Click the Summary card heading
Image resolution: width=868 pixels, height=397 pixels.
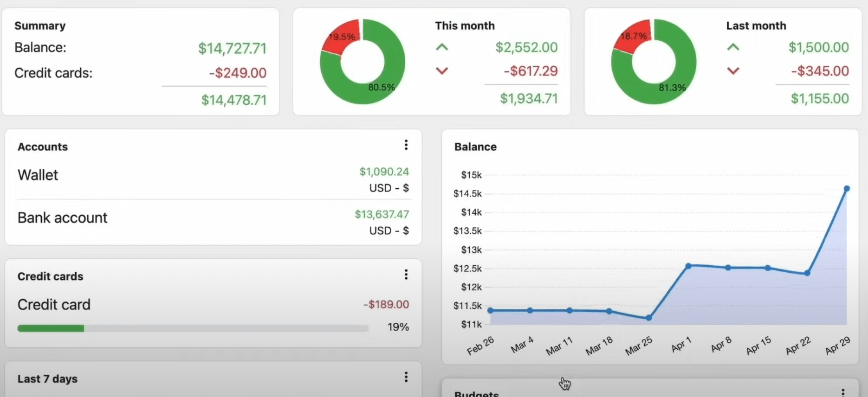(x=40, y=26)
